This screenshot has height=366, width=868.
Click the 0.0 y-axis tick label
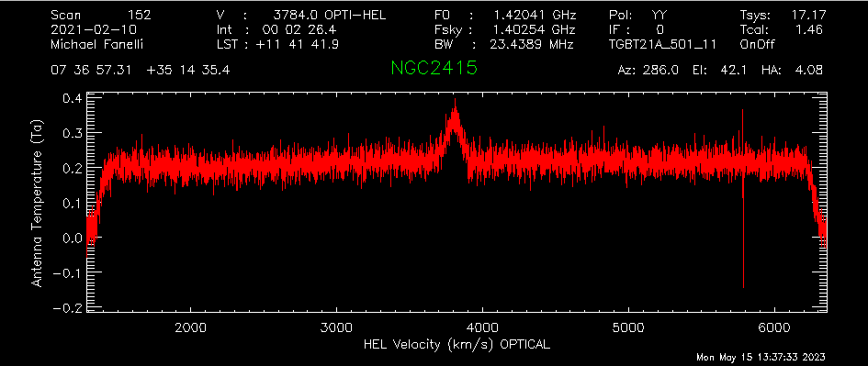pyautogui.click(x=72, y=238)
